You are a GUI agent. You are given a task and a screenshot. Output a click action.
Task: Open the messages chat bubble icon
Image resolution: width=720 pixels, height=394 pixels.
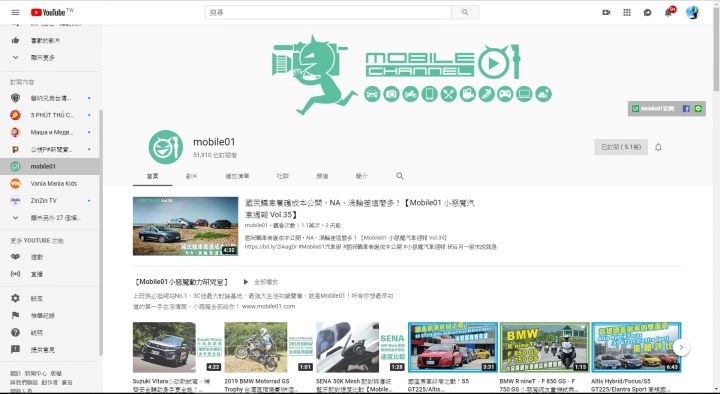(647, 12)
